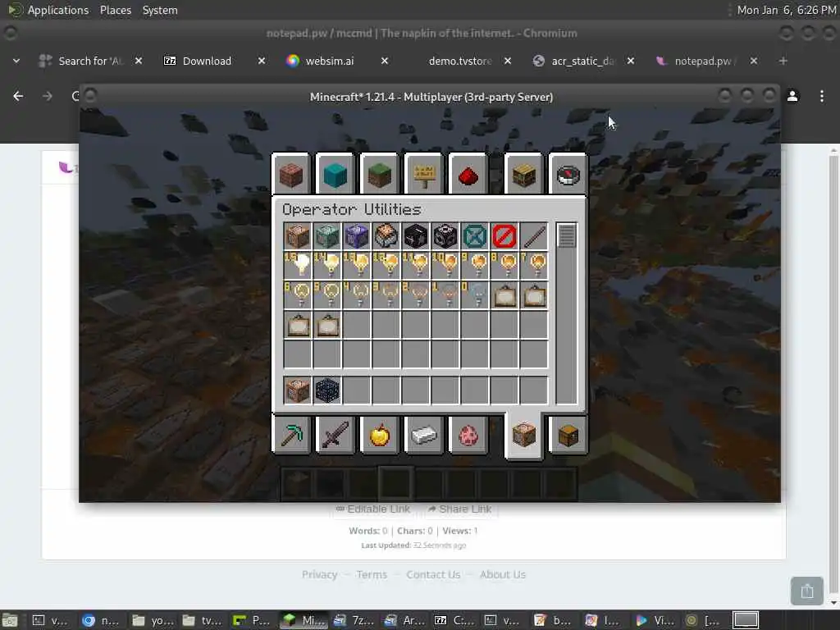Click About Us footer link

pos(503,574)
